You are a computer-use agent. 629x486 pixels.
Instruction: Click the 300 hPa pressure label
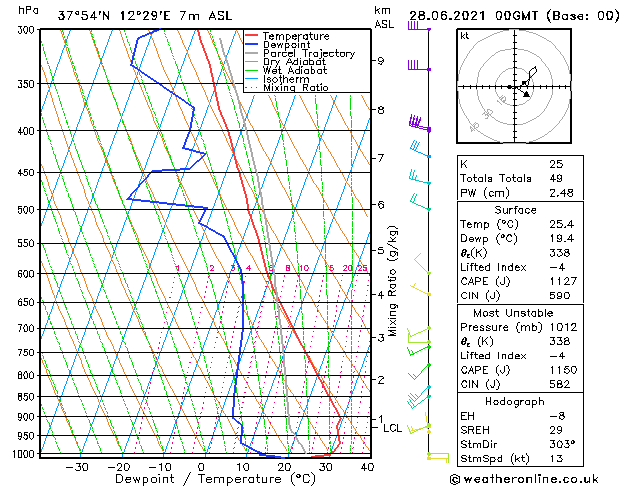tap(28, 30)
